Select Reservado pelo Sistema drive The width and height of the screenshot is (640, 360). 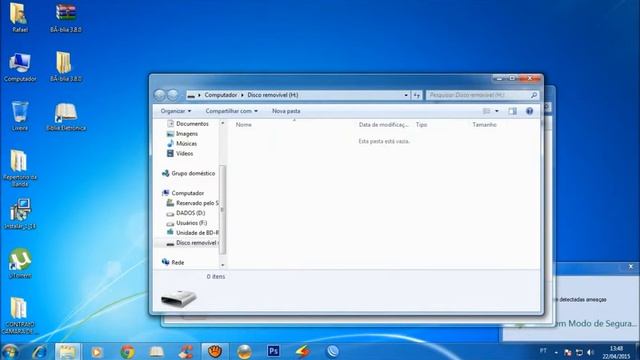point(192,203)
